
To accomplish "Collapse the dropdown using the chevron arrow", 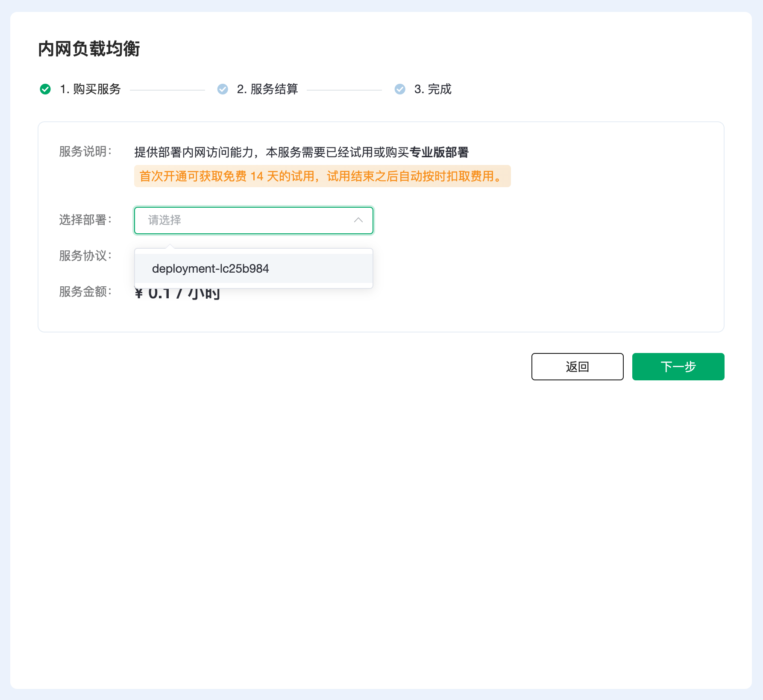I will pyautogui.click(x=358, y=220).
